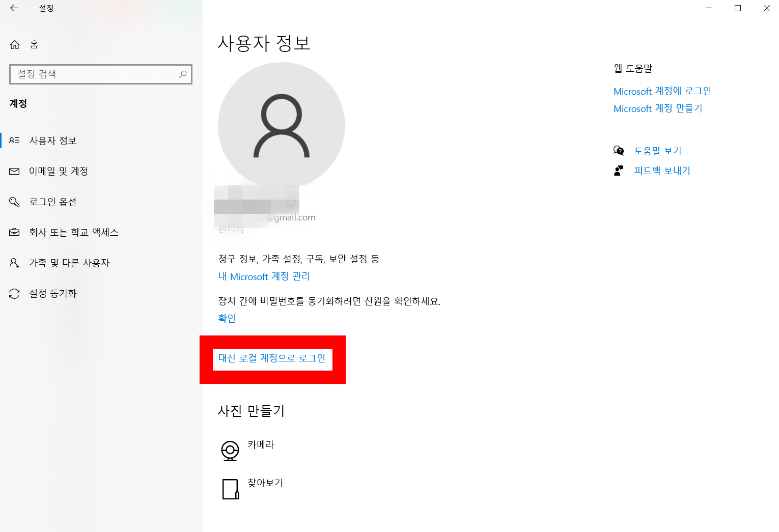Click the user profile avatar picture
Viewport: 779px width, 532px height.
[282, 126]
